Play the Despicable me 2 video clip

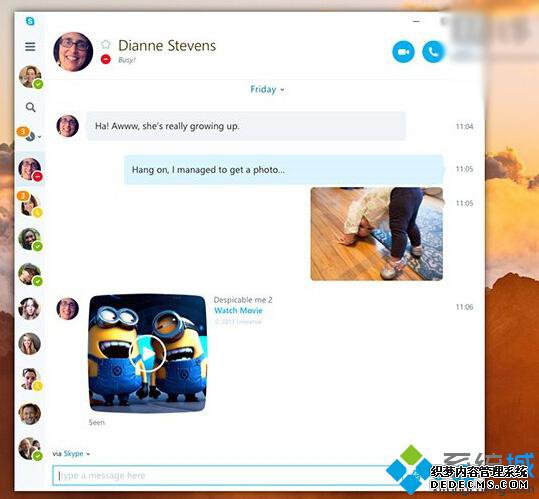[148, 353]
